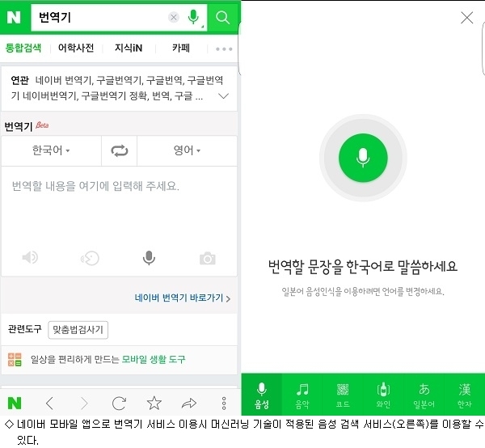Select the 일본어 Japanese tab

[x=424, y=395]
